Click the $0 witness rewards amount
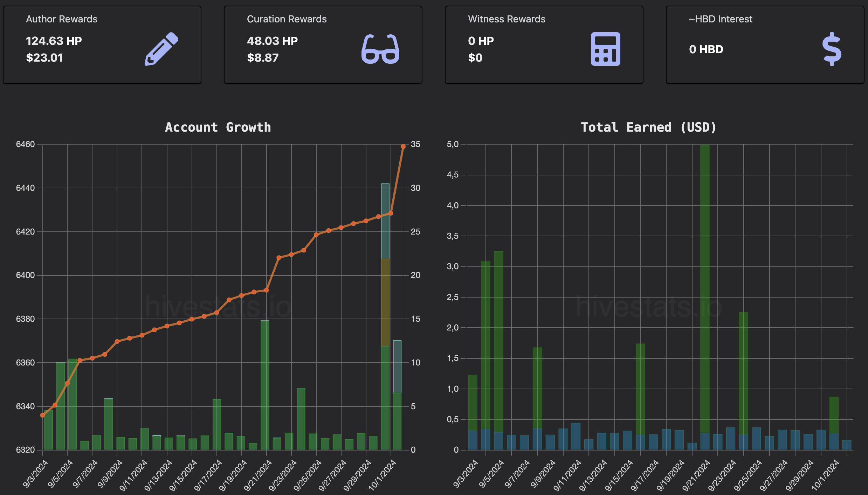Image resolution: width=868 pixels, height=495 pixels. (475, 58)
